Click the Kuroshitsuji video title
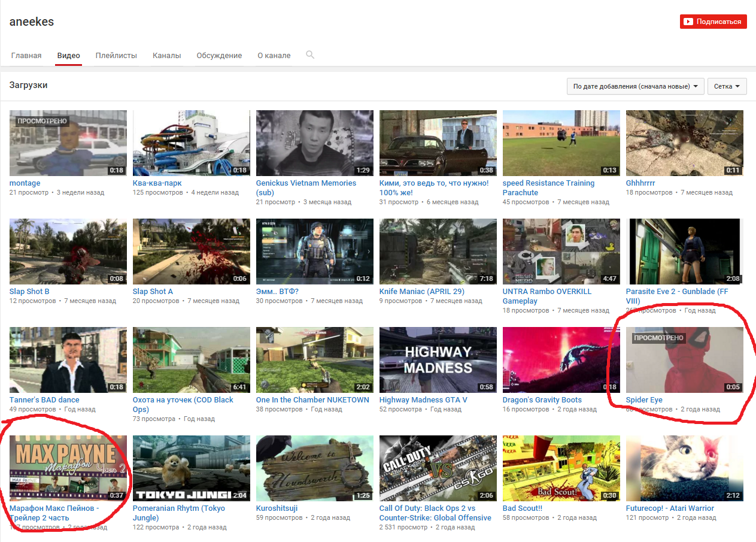Screen dimensions: 756x542 [x=277, y=508]
